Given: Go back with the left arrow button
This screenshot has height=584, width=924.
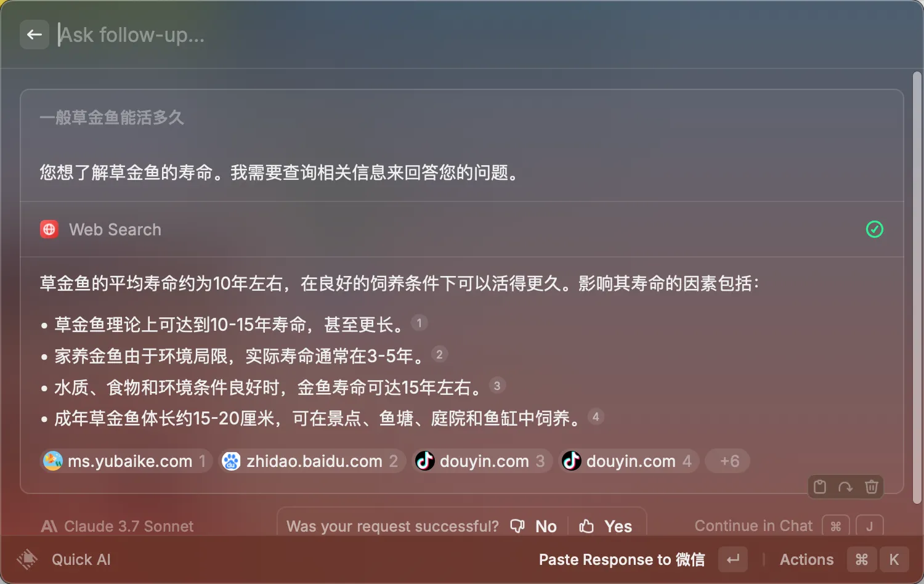Looking at the screenshot, I should [x=34, y=34].
